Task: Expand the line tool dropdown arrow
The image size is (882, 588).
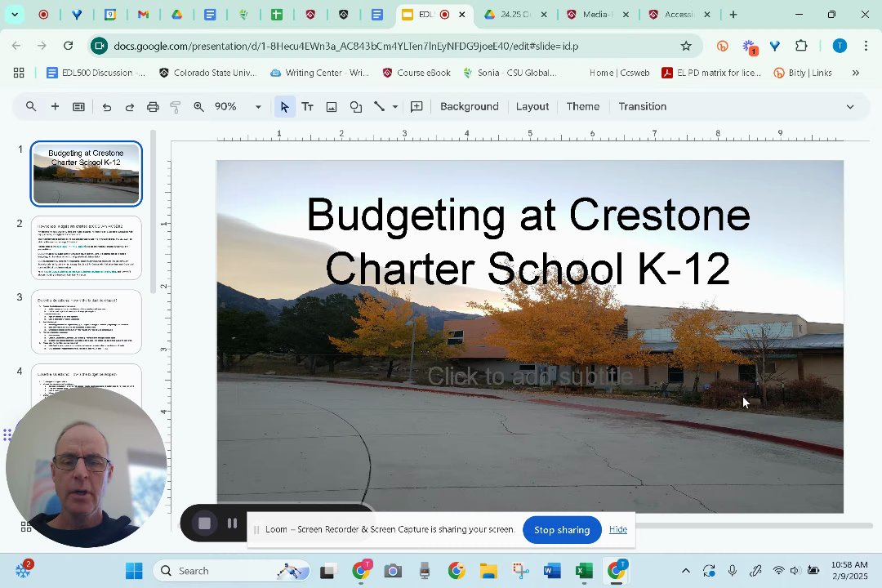Action: (x=395, y=107)
